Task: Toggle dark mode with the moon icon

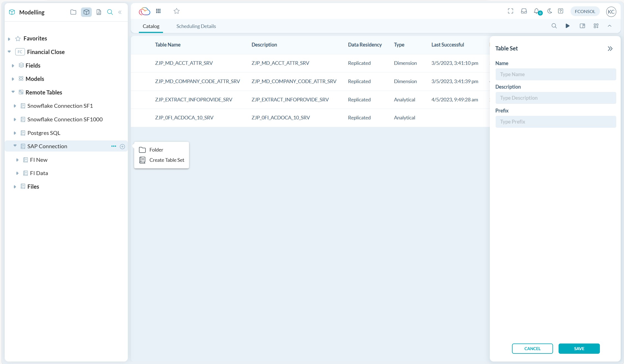Action: coord(549,11)
